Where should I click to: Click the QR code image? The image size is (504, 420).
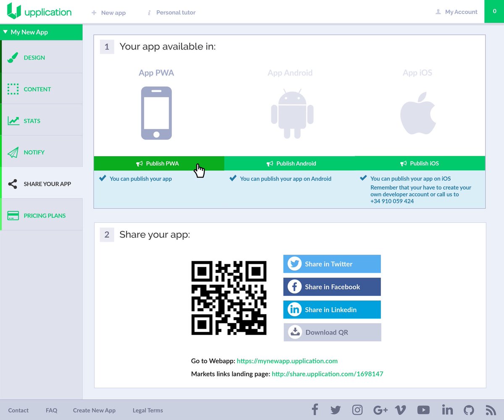(x=229, y=298)
